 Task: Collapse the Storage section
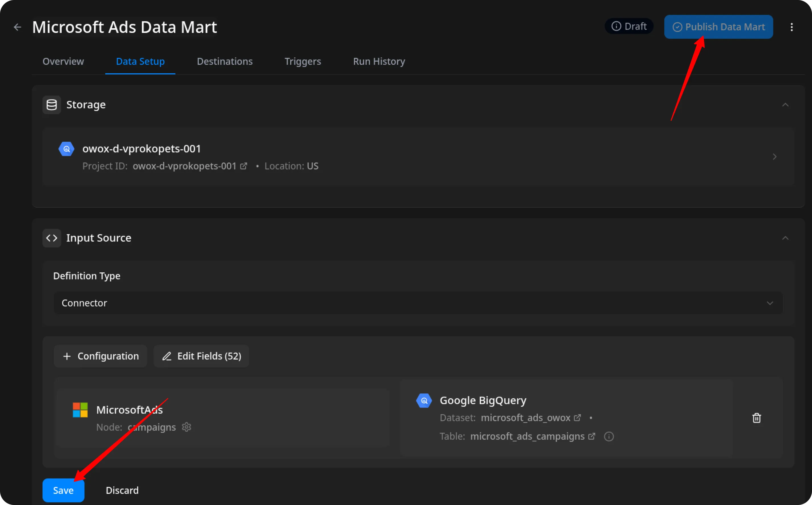[x=785, y=105]
